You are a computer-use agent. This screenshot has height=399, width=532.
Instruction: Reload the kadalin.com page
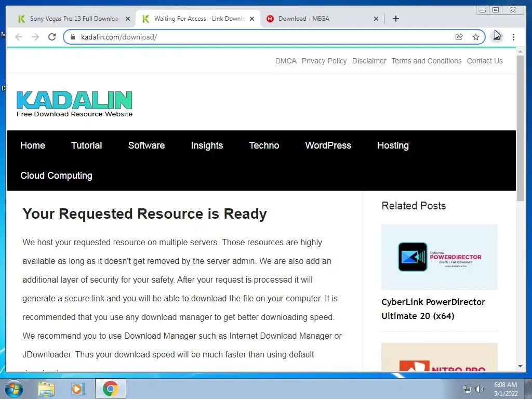[52, 37]
